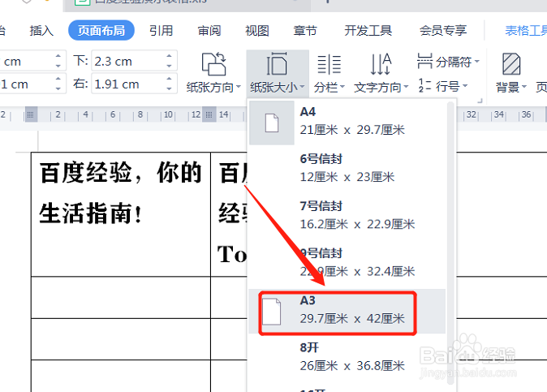
Task: Switch to the 插入 tab
Action: pos(41,31)
